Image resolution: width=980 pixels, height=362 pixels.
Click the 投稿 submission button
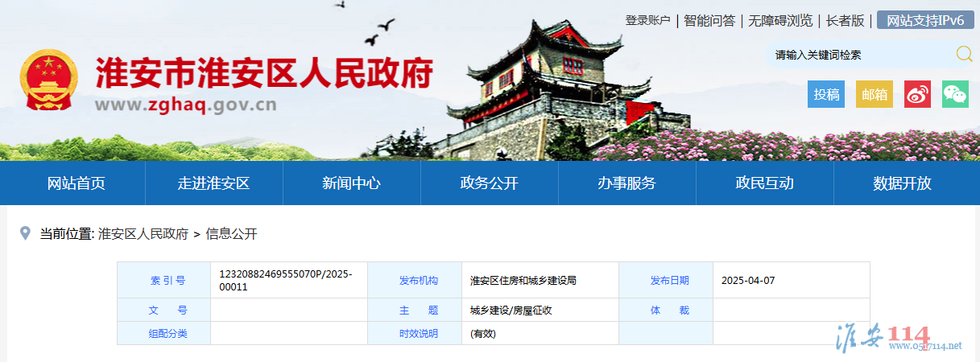pos(826,94)
